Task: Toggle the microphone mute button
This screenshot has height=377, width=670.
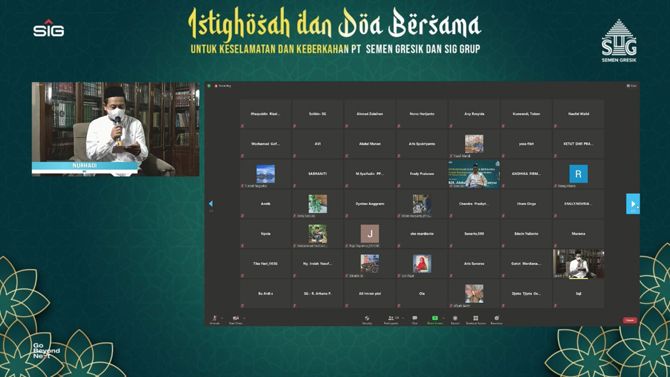Action: 215,320
